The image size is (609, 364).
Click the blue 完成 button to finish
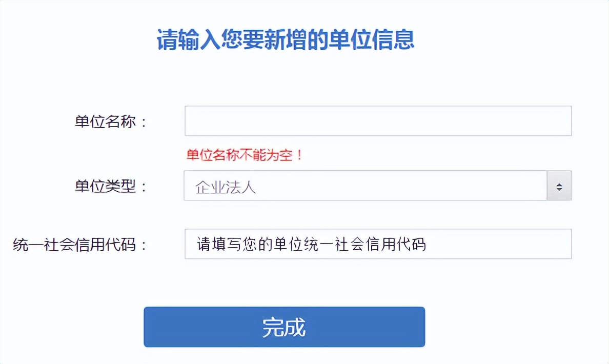click(x=284, y=326)
